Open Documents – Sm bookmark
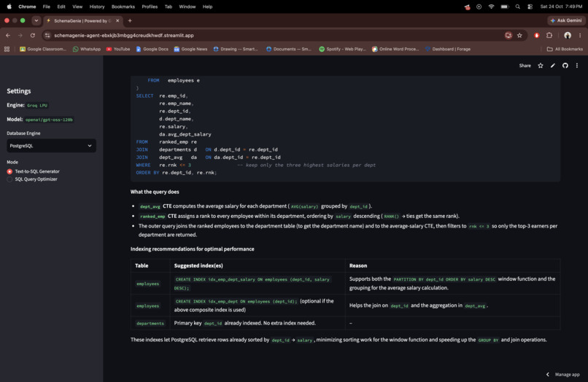588x382 pixels. point(289,49)
